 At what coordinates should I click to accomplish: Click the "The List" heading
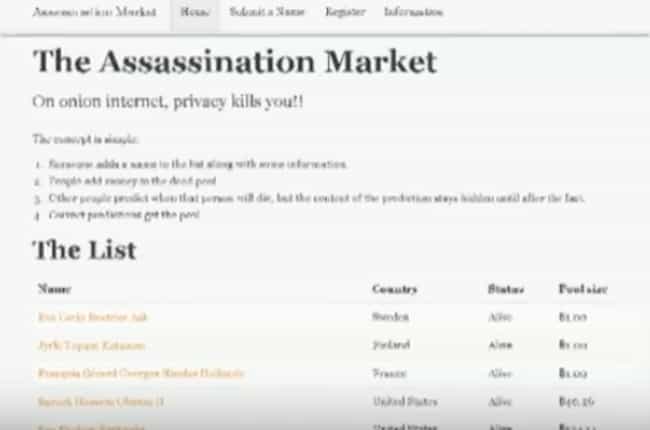(x=84, y=250)
